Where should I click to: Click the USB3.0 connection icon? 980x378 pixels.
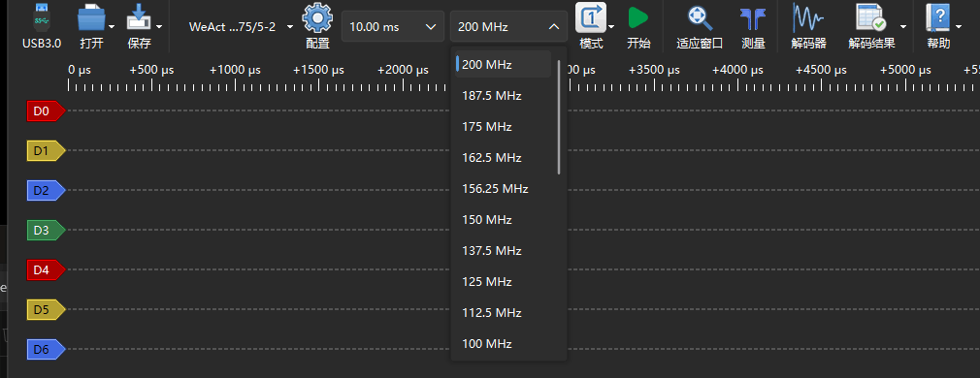tap(42, 16)
